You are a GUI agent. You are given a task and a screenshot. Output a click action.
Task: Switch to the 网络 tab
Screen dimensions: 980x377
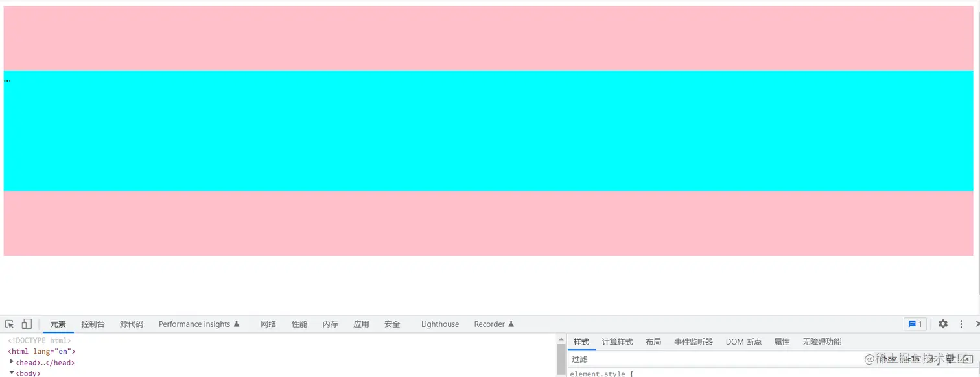pos(268,323)
